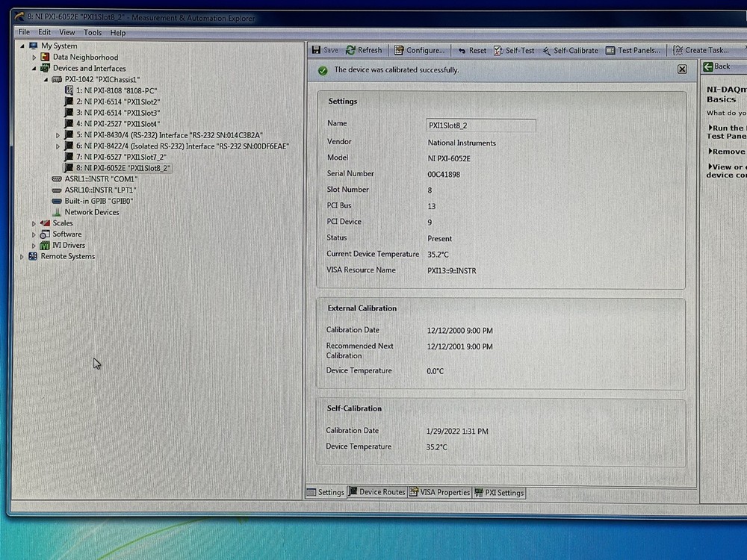Open the View menu
This screenshot has width=747, height=560.
coord(67,32)
